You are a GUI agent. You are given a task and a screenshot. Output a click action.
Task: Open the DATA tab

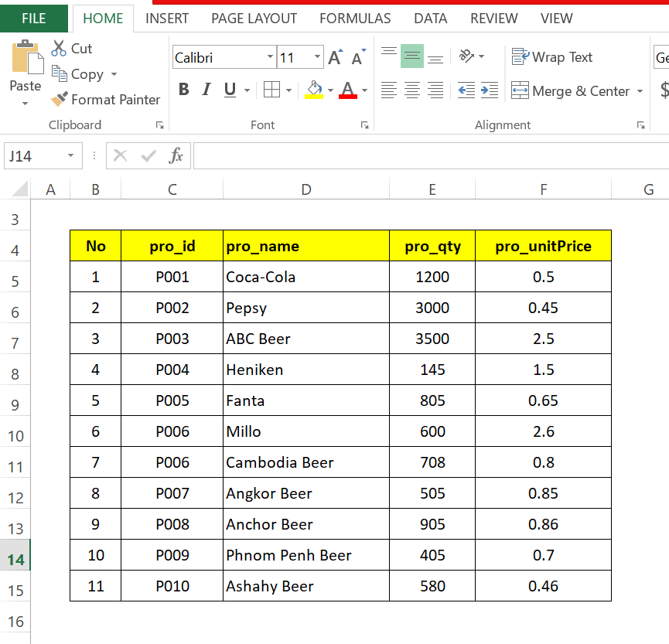click(431, 19)
